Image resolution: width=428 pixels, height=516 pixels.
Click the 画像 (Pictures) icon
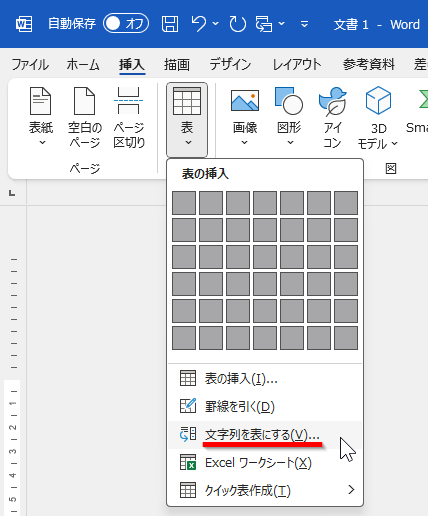click(245, 100)
